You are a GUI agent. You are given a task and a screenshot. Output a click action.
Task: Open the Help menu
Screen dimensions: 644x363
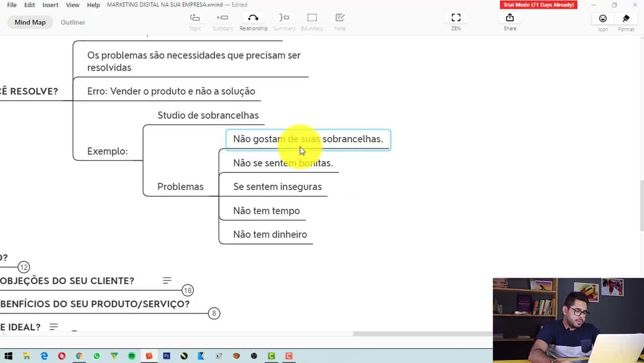click(x=93, y=5)
